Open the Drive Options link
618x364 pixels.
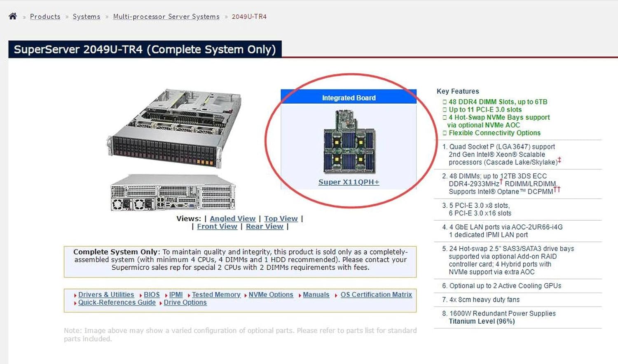(x=185, y=303)
